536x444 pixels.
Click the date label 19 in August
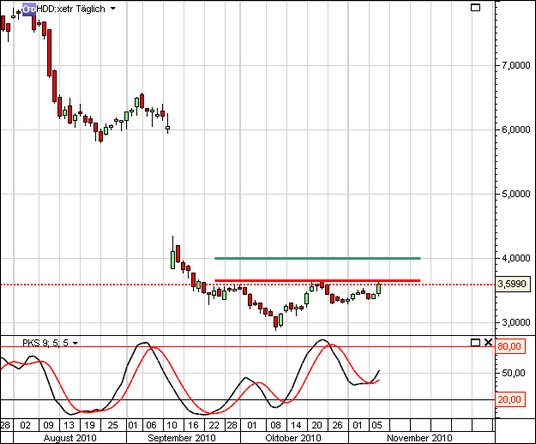point(90,425)
